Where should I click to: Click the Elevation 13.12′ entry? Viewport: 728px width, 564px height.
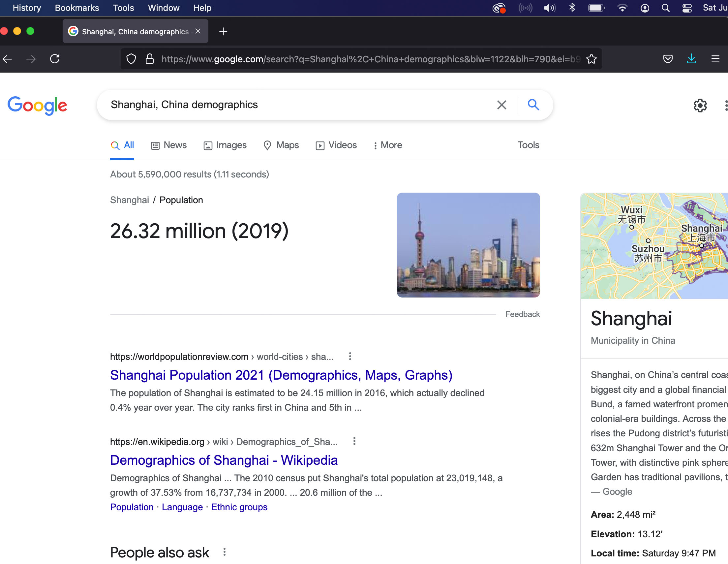point(626,534)
